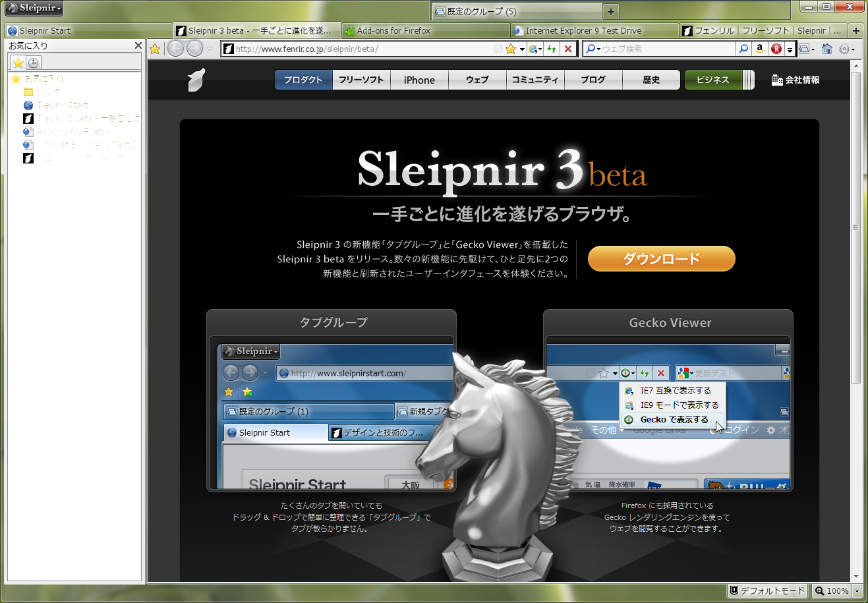
Task: Click the RSS feed icon in address bar
Action: click(498, 49)
